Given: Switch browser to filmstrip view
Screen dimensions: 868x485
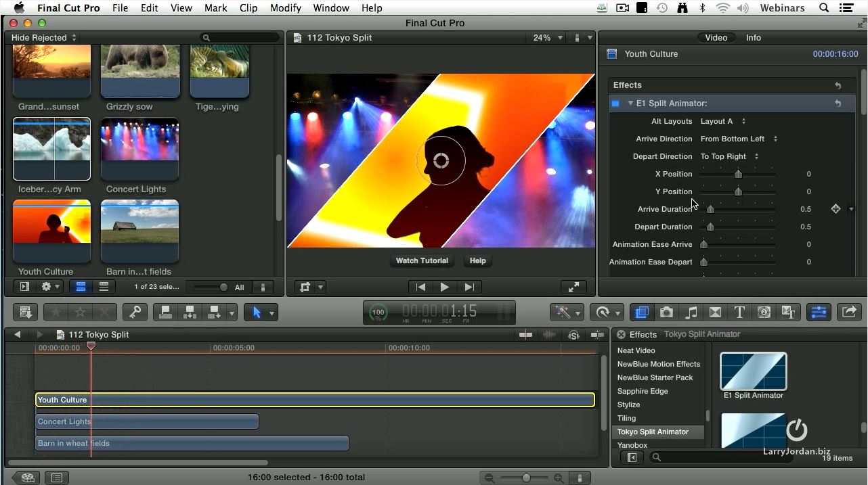Looking at the screenshot, I should coord(81,287).
